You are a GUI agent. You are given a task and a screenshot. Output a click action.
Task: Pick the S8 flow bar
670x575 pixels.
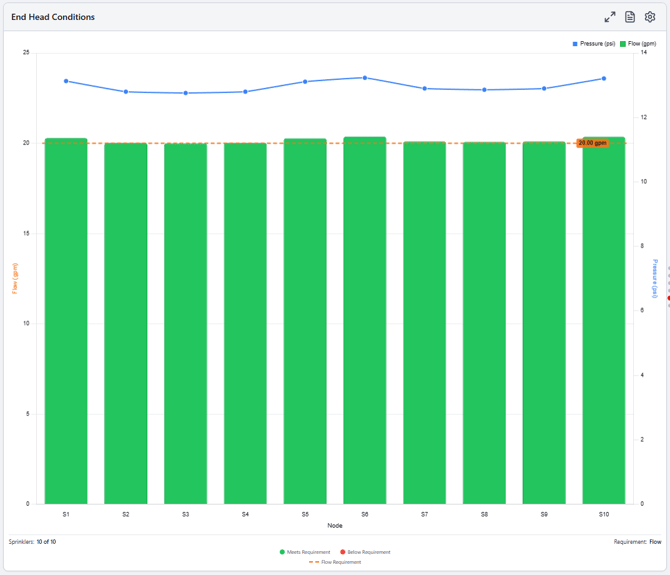pyautogui.click(x=484, y=323)
